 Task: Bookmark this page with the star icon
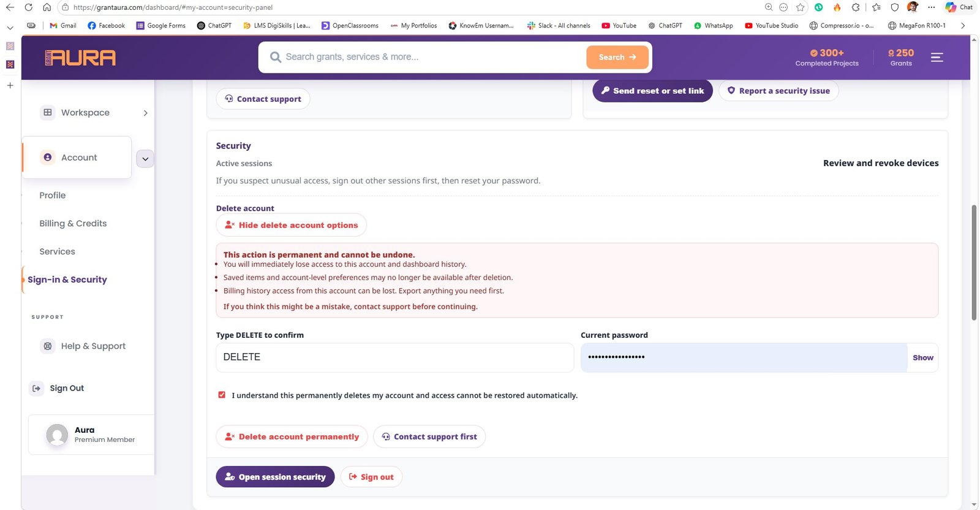coord(801,7)
